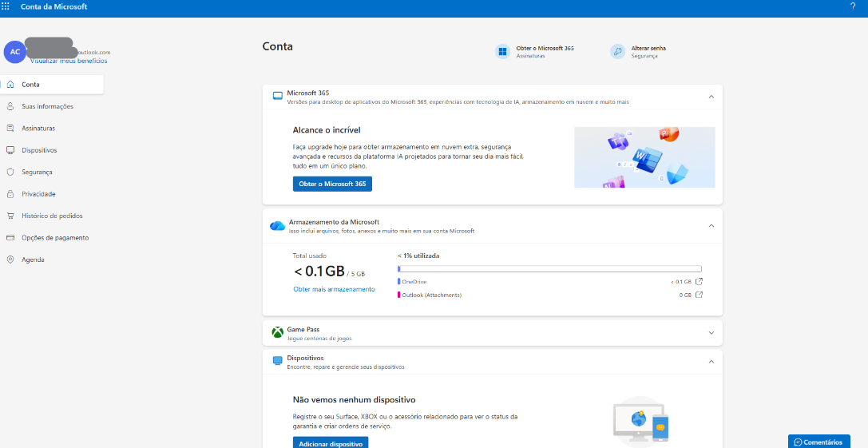Click the Histórico de pedidos cart icon
The image size is (868, 448).
click(x=10, y=216)
